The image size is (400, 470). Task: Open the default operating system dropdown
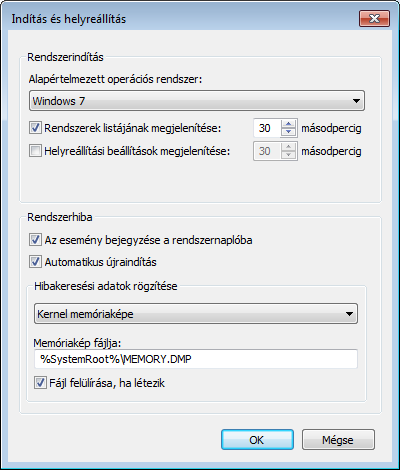(x=197, y=101)
